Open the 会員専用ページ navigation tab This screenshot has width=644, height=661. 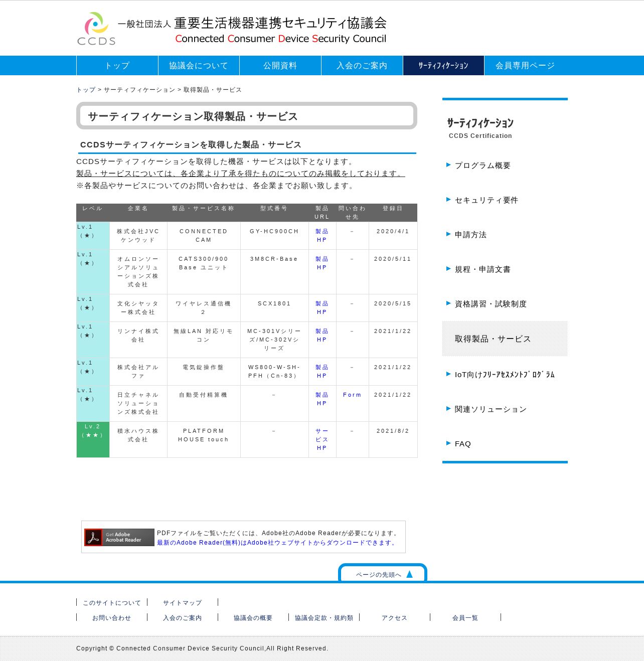click(x=525, y=66)
